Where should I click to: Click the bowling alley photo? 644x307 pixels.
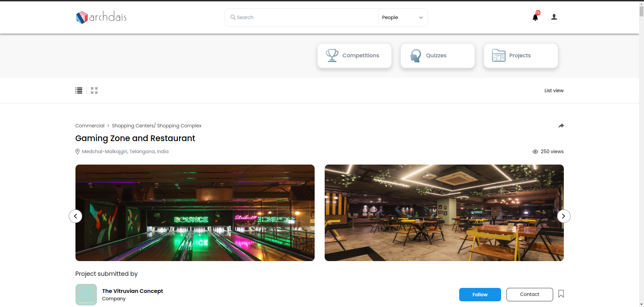point(195,212)
